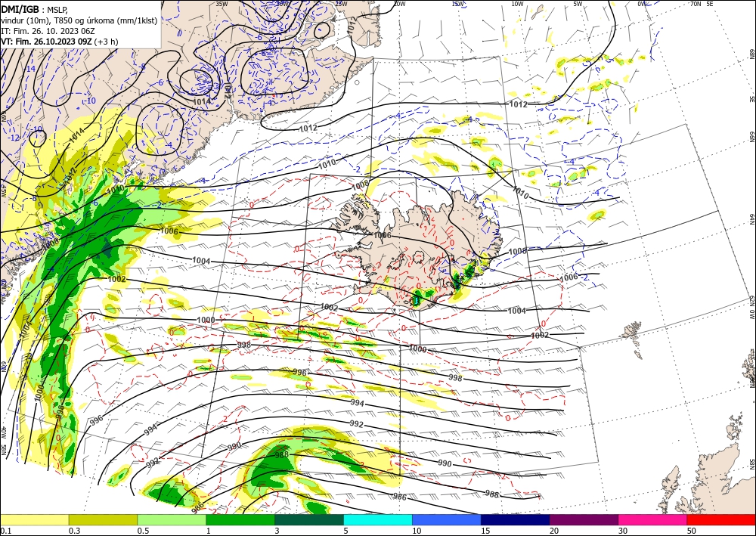Click the '986' isobar label nearest the bottom-left green patch
Screen dimensions: 756x536
(x=197, y=507)
